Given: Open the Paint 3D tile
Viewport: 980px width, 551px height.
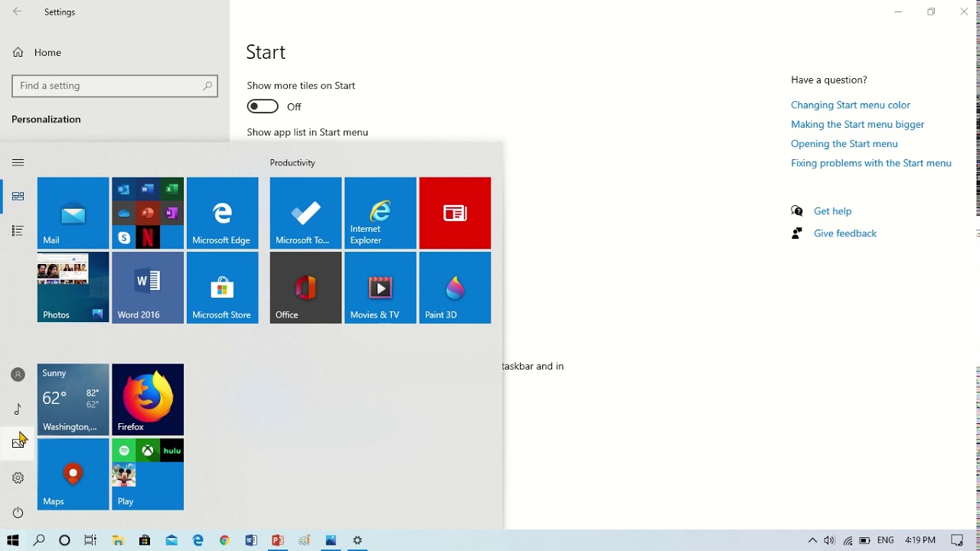Looking at the screenshot, I should point(455,288).
